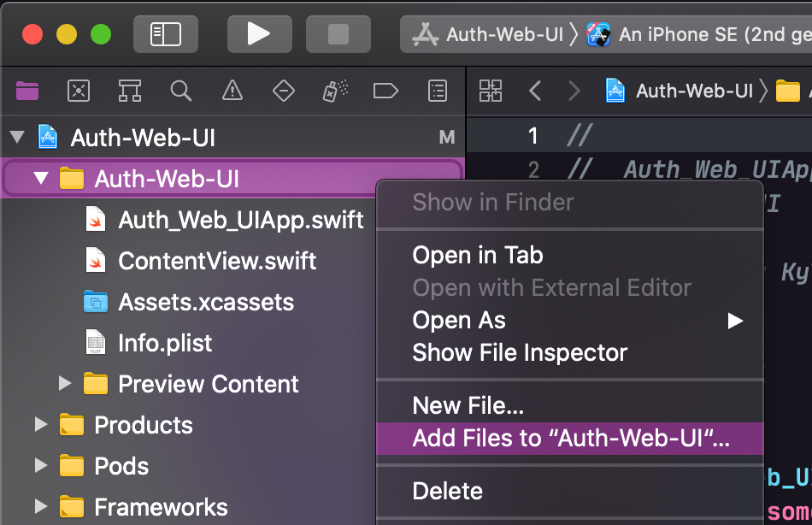Open the Source Control navigator
This screenshot has width=812, height=525.
coord(79,91)
